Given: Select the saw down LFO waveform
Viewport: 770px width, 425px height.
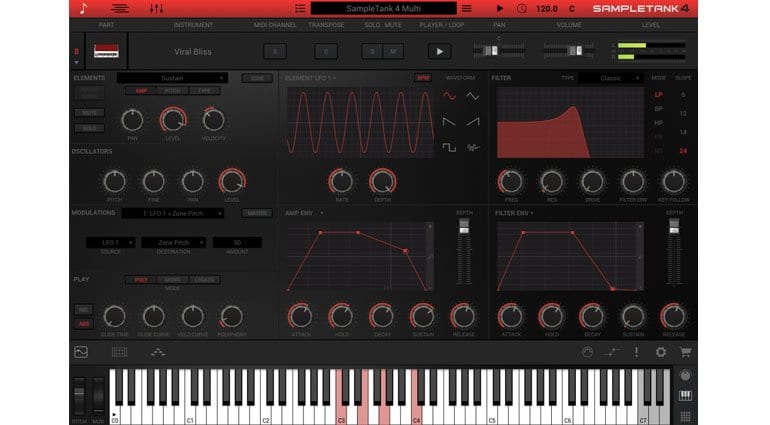Looking at the screenshot, I should pyautogui.click(x=449, y=121).
